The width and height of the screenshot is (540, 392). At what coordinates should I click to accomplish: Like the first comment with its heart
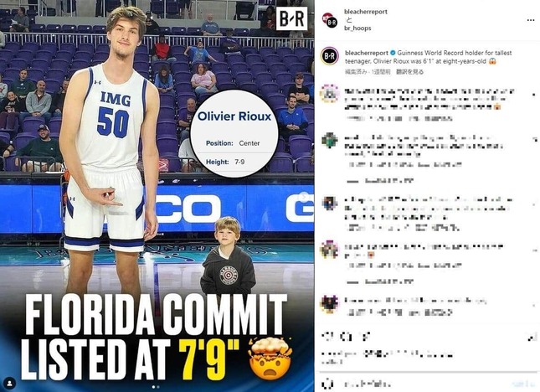[x=534, y=95]
